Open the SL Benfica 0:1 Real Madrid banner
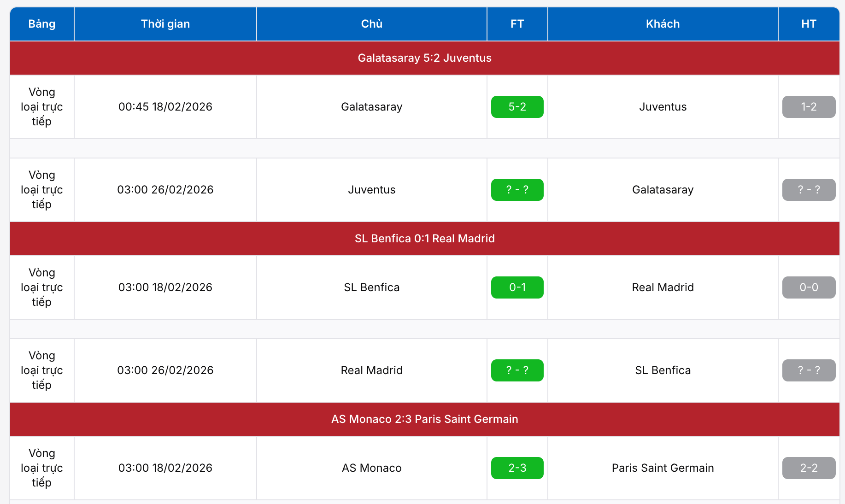Screen dimensions: 845x504 (424, 239)
